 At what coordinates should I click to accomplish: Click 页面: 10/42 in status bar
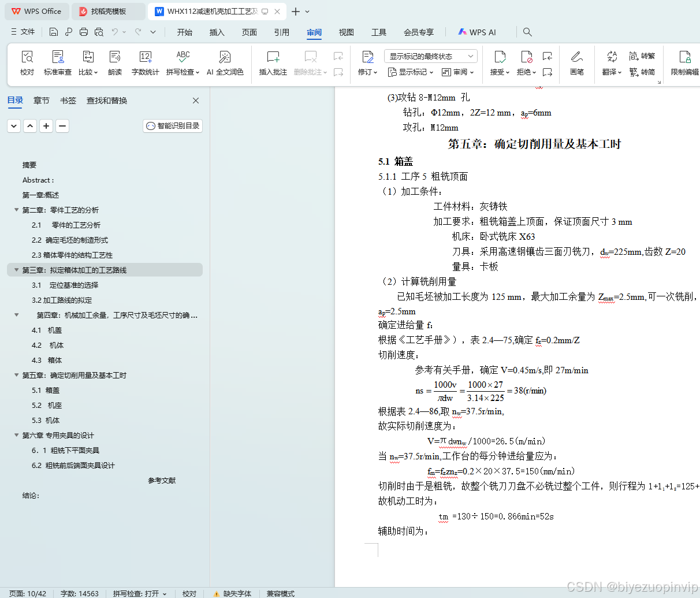[28, 593]
